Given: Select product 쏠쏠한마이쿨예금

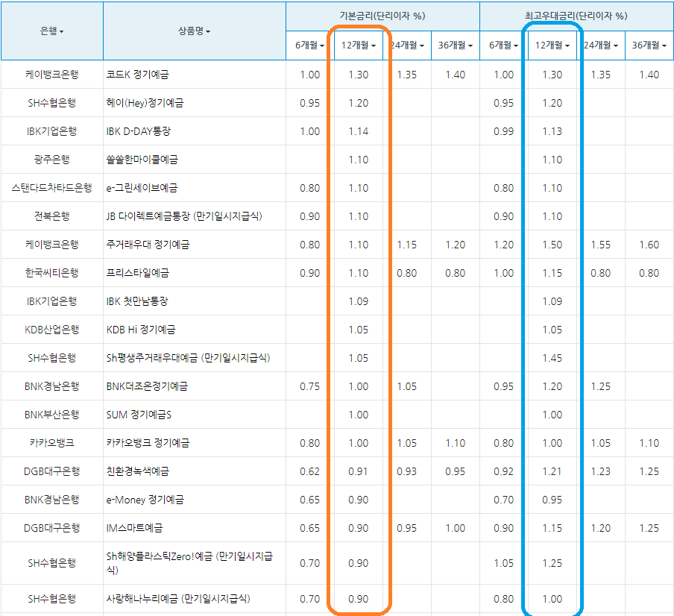Looking at the screenshot, I should click(x=142, y=160).
